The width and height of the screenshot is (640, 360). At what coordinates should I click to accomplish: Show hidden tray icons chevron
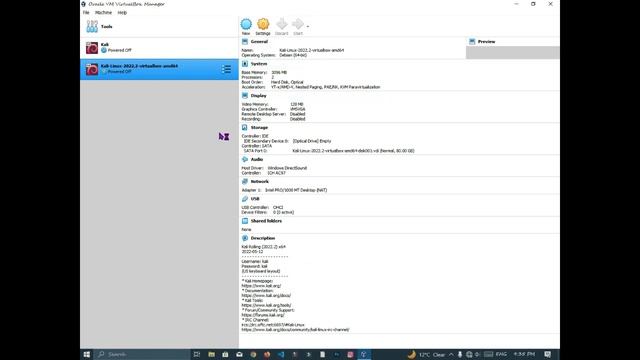pyautogui.click(x=451, y=354)
